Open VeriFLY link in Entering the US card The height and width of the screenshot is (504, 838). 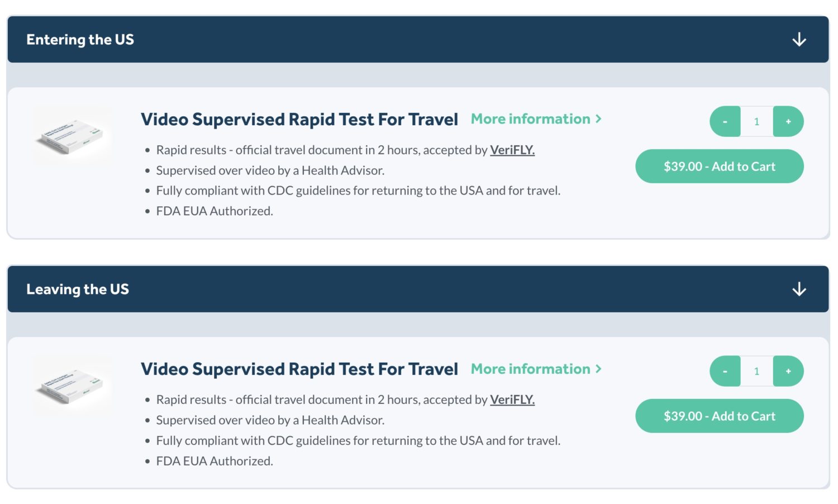(512, 150)
